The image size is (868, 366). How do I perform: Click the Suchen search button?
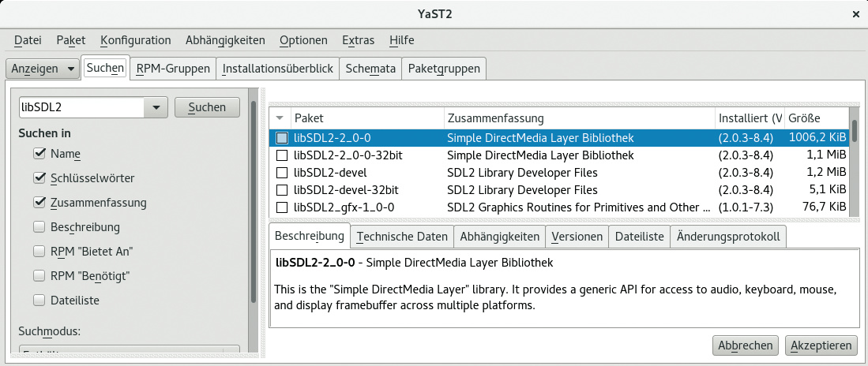point(207,107)
